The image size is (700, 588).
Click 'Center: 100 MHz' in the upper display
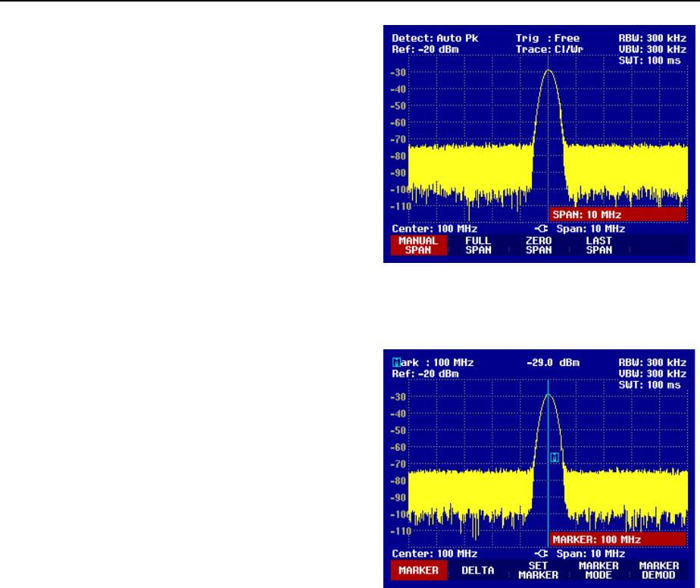coord(434,229)
